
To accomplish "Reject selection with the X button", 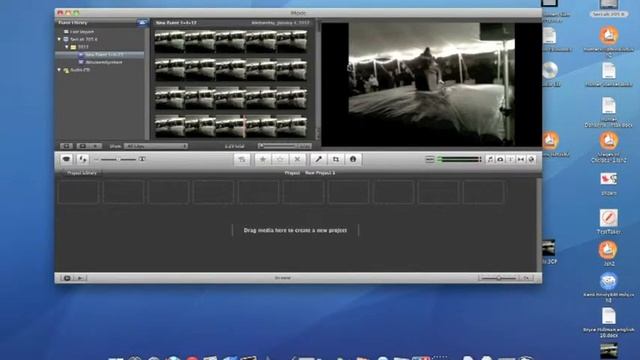I will (297, 159).
